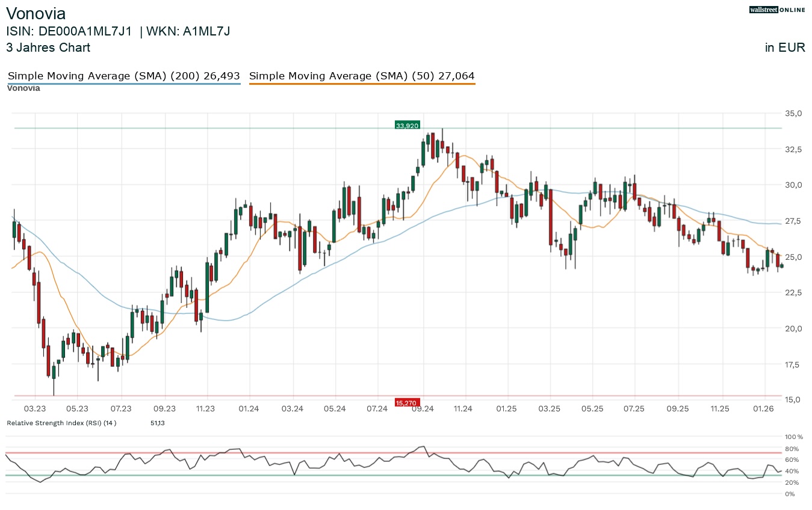Click the RSI value 51,13

[x=158, y=423]
